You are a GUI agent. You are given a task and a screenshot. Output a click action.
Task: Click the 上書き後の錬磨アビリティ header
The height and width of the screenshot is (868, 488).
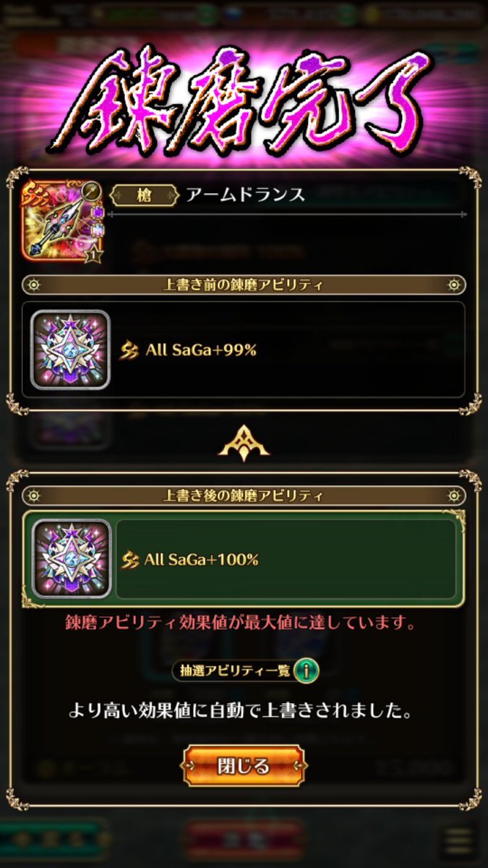244,495
